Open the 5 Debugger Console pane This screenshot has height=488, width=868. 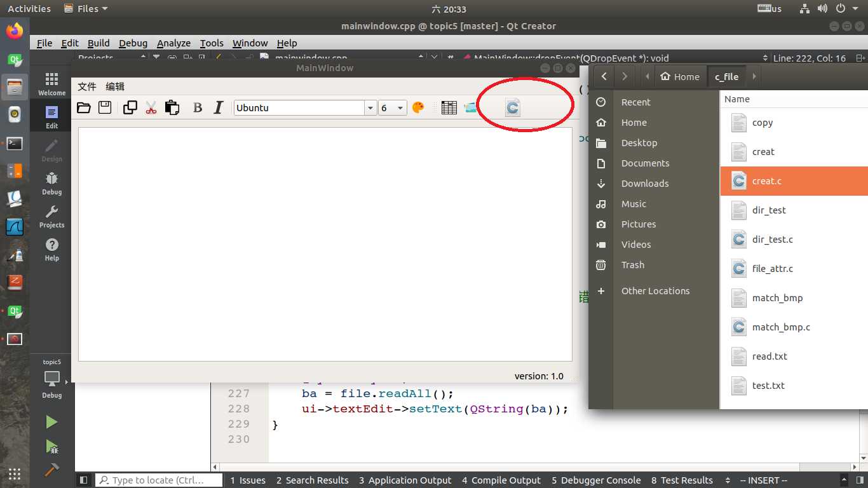[x=596, y=480]
